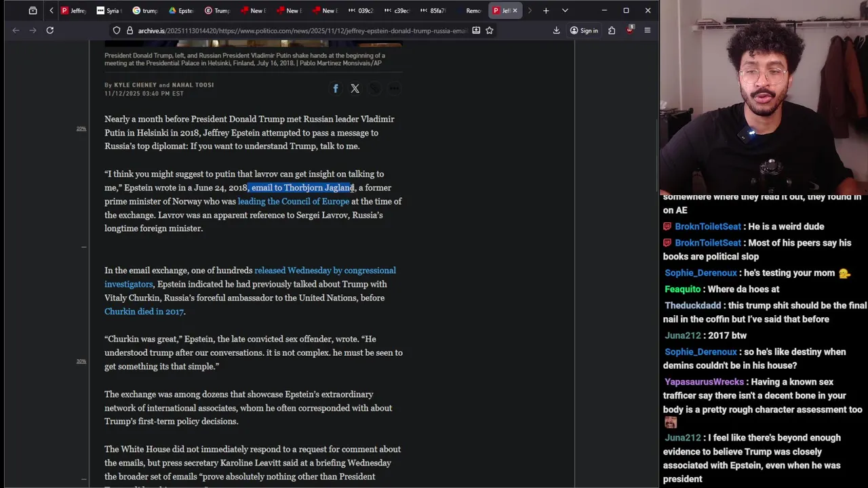Open a new tab with the plus button
The image size is (868, 488).
[x=546, y=10]
